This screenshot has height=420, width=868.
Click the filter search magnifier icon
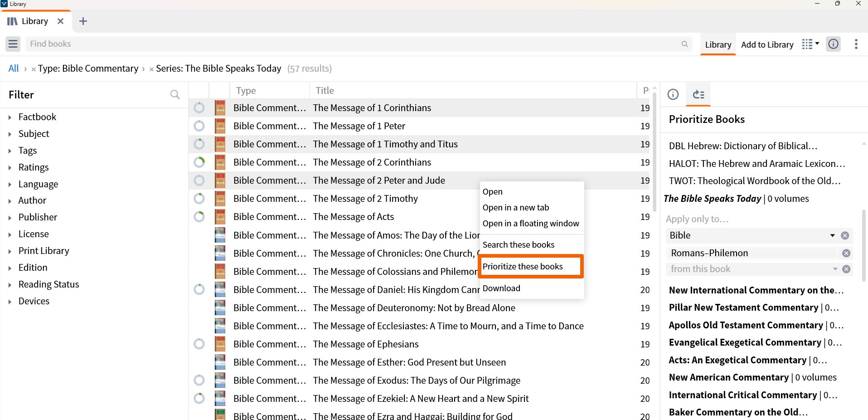tap(175, 94)
